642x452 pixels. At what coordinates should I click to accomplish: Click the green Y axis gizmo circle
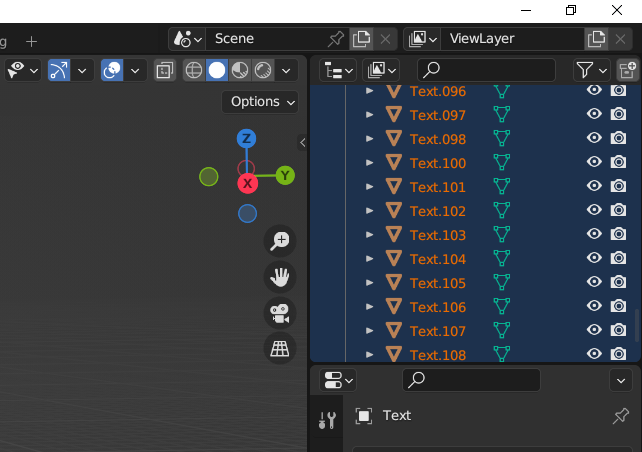(x=285, y=176)
